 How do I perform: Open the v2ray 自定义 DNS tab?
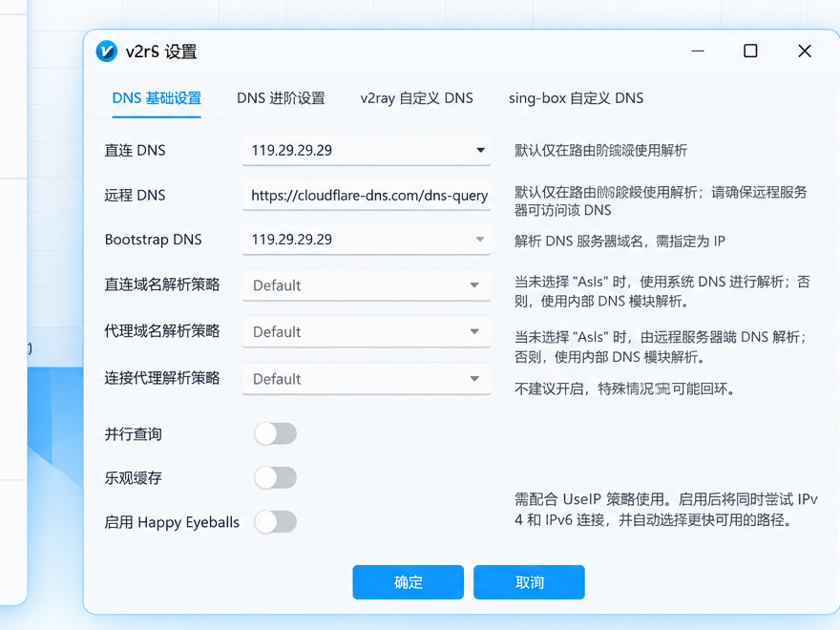(x=416, y=98)
